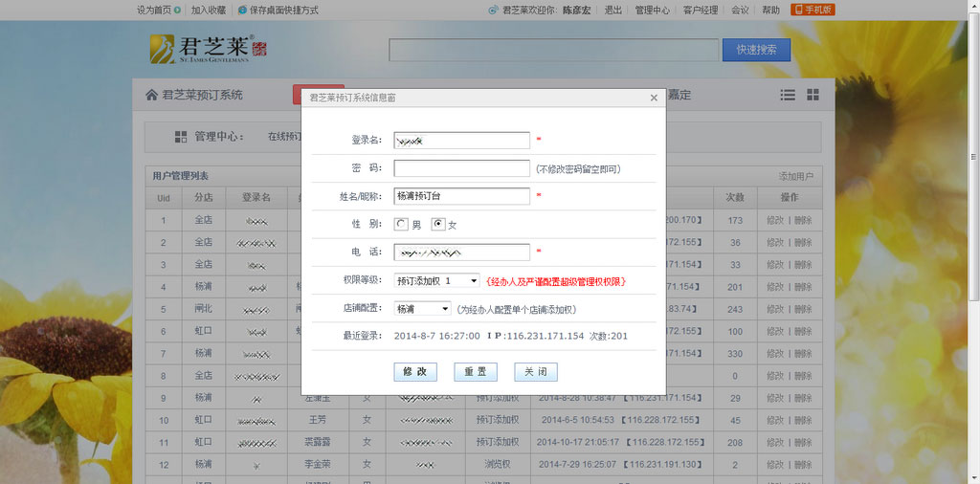
Task: Click the 裘露露 name cell
Action: [x=318, y=443]
